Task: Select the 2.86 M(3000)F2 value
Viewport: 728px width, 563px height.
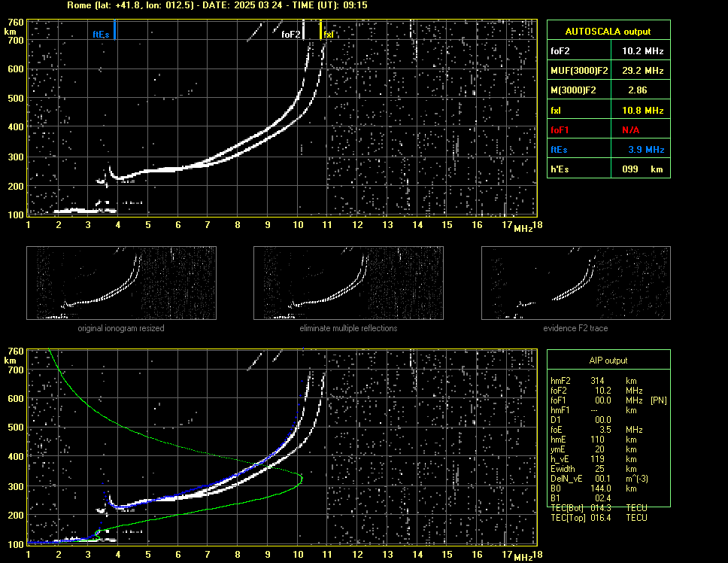Action: point(637,90)
